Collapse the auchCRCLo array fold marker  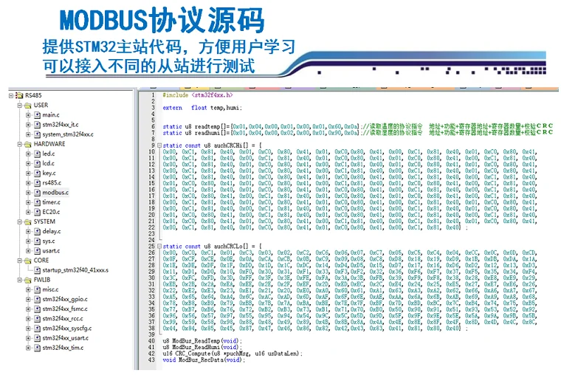(x=159, y=247)
